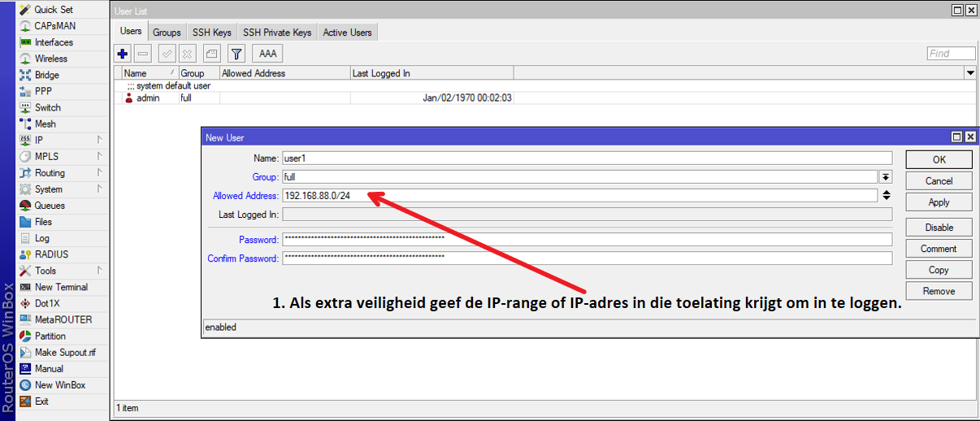Open the Group dropdown in New User

[886, 176]
